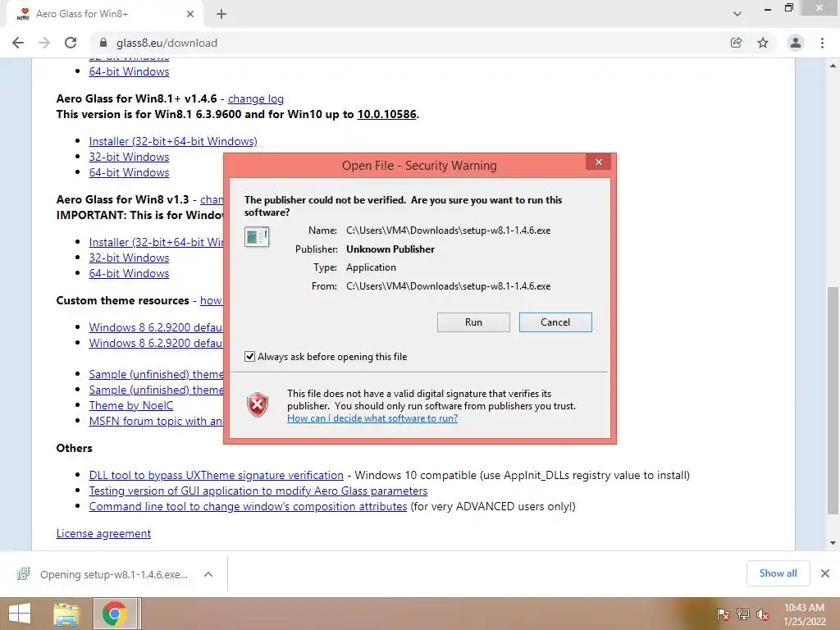The height and width of the screenshot is (630, 840).
Task: Click the browser forward arrow
Action: (44, 43)
